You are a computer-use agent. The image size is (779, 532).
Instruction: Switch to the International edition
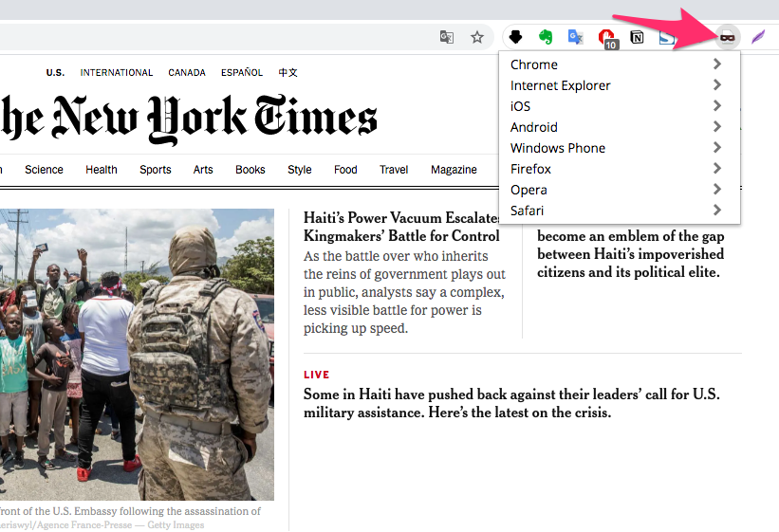click(x=117, y=72)
